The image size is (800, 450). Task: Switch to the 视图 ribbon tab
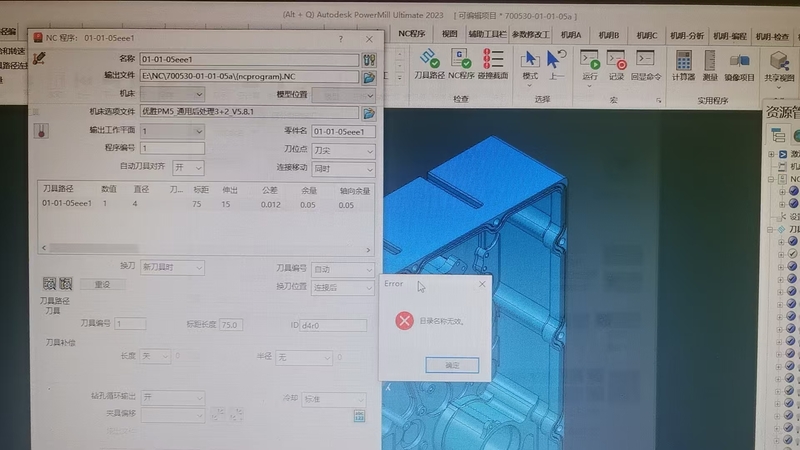(x=449, y=34)
